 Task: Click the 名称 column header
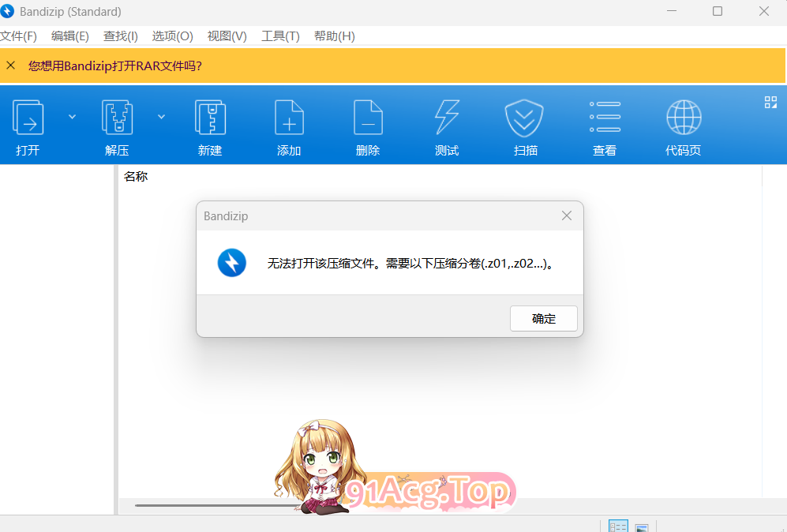pyautogui.click(x=136, y=177)
